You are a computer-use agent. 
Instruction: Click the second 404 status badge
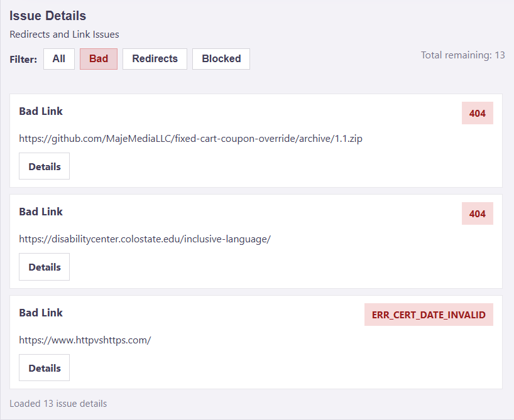click(477, 213)
